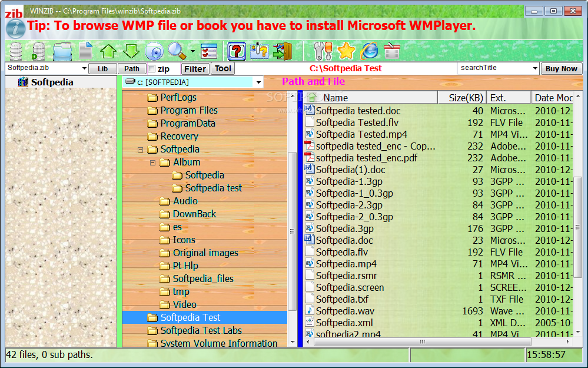Click the add new database icon
The height and width of the screenshot is (368, 588).
tap(38, 51)
